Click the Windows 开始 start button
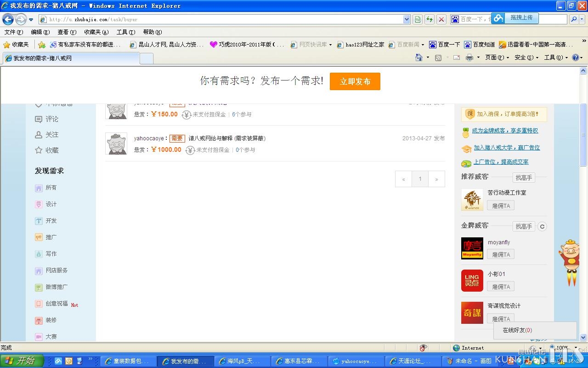The image size is (588, 368). [22, 361]
